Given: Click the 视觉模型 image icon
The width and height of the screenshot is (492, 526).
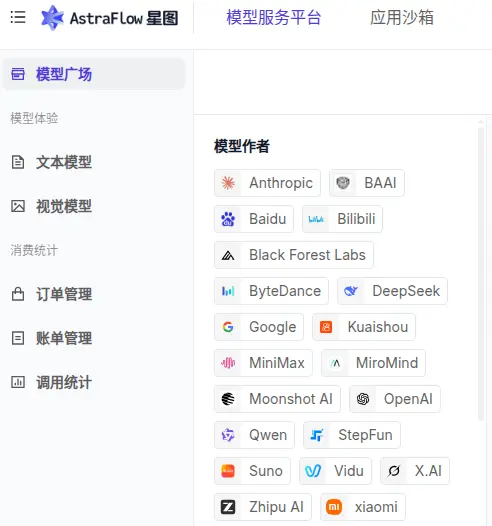Looking at the screenshot, I should 18,206.
